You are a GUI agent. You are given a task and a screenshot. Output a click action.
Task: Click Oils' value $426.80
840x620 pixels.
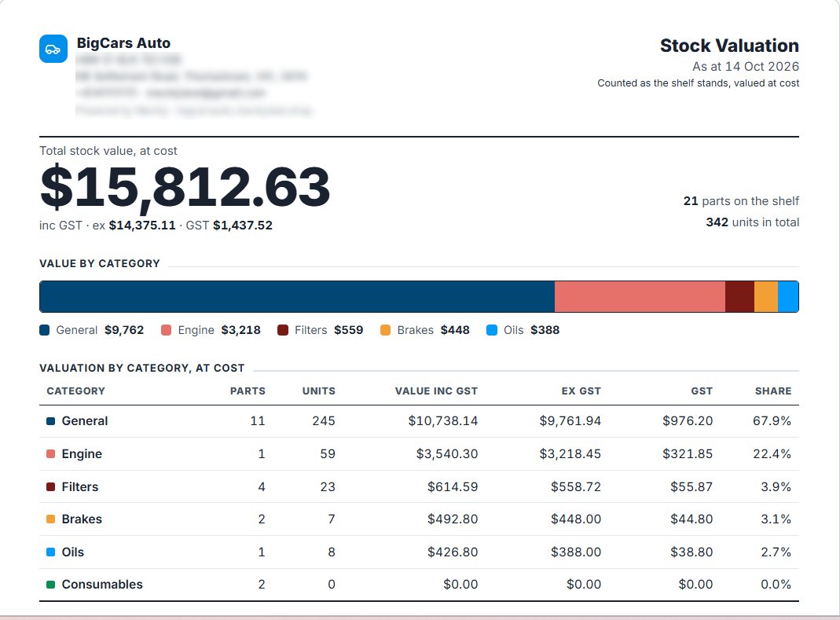click(x=453, y=552)
